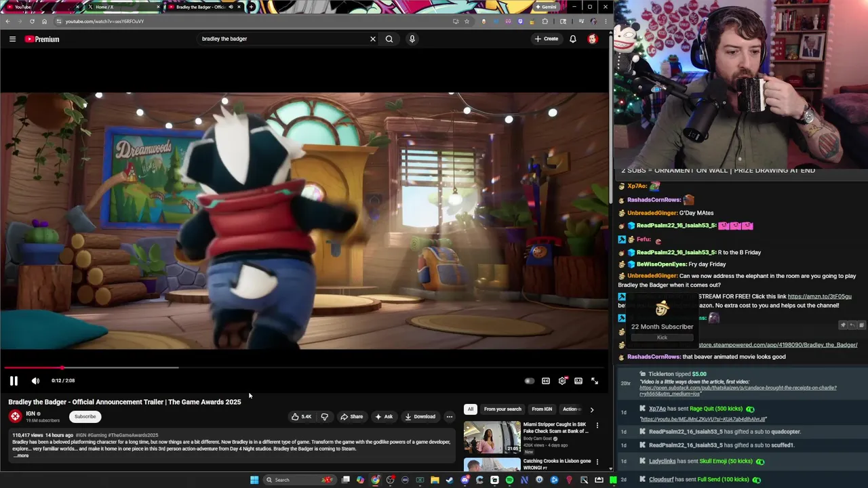Image resolution: width=868 pixels, height=488 pixels.
Task: Open IGN channel avatar
Action: [x=15, y=416]
